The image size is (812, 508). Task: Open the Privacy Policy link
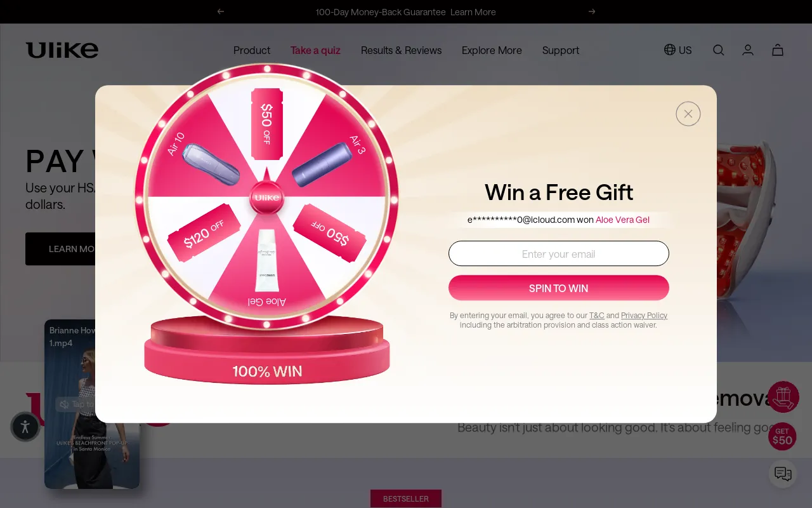[x=644, y=316]
